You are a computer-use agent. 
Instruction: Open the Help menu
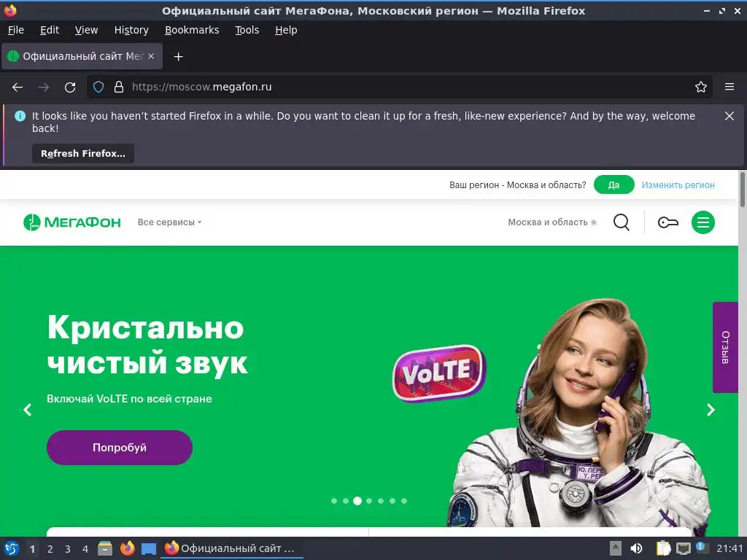[x=286, y=30]
